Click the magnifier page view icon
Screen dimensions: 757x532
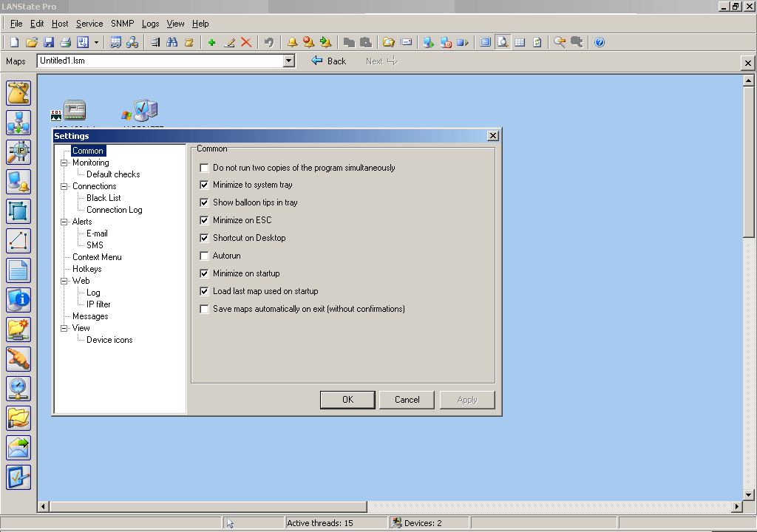(503, 42)
